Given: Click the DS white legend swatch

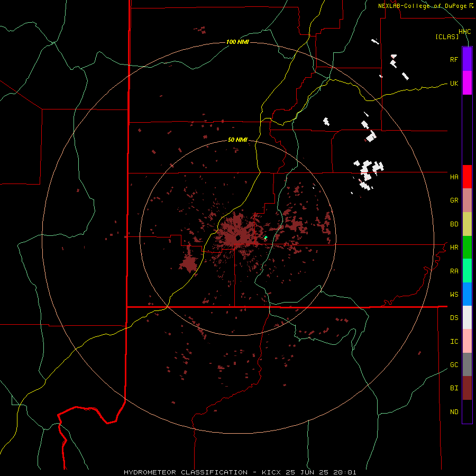Looking at the screenshot, I should coord(467,317).
